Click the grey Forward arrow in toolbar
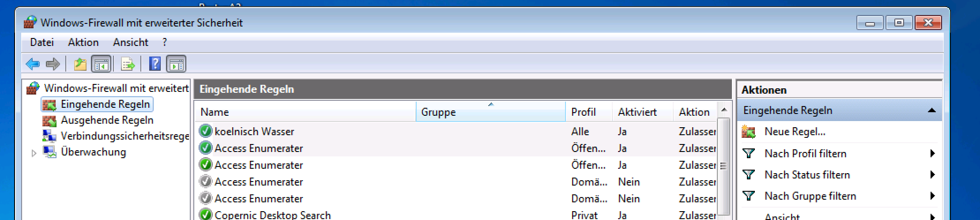The image size is (980, 220). click(53, 64)
